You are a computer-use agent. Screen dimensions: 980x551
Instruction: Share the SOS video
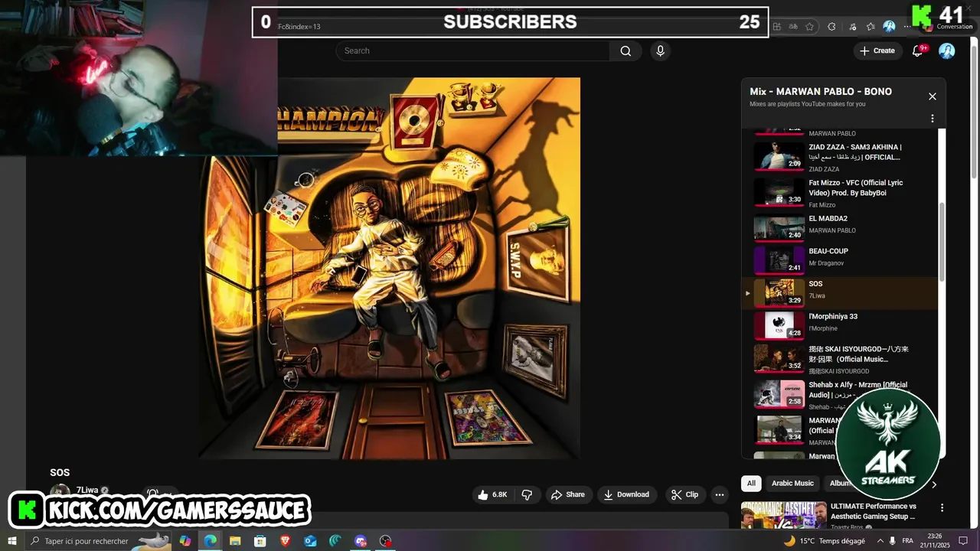(567, 494)
